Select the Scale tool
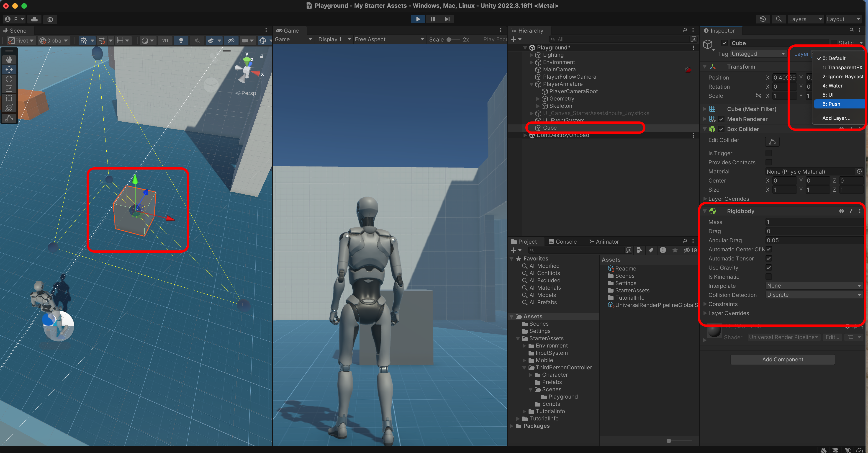Screen dimensions: 868x453 (x=9, y=89)
